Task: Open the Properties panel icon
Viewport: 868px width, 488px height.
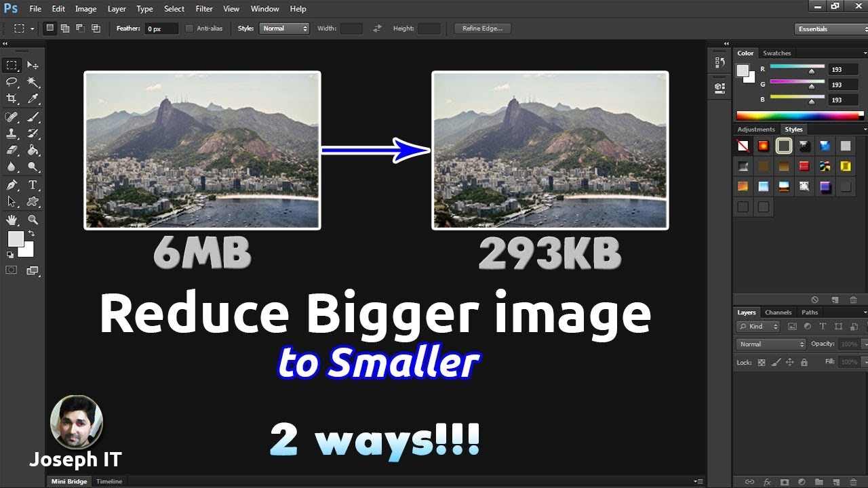Action: point(719,87)
